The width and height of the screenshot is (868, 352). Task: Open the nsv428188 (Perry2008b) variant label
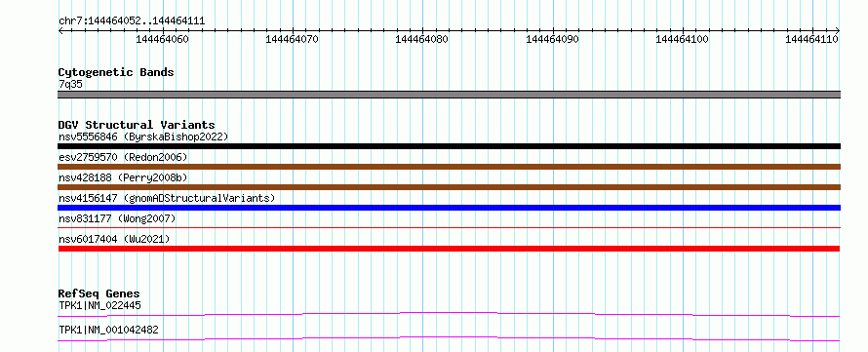coord(123,177)
